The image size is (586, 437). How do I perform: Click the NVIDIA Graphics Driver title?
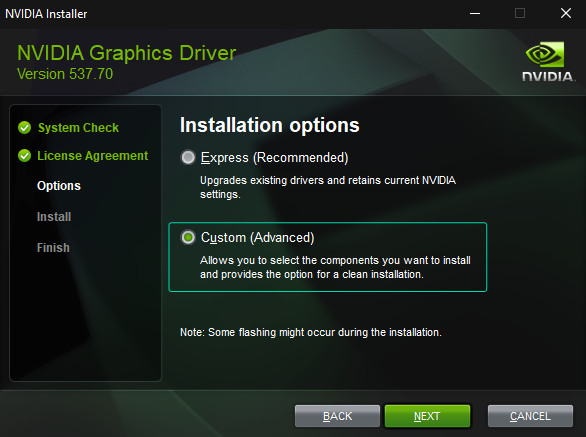pos(127,53)
